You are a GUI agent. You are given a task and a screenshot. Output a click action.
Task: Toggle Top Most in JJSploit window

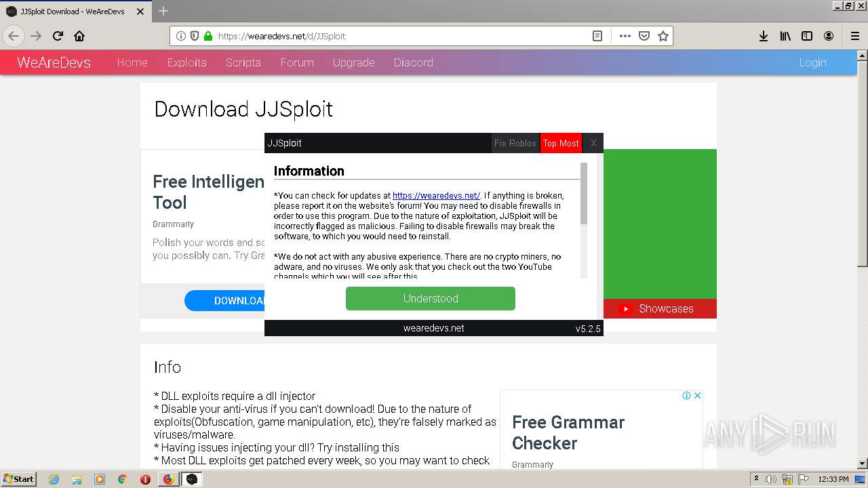(561, 143)
